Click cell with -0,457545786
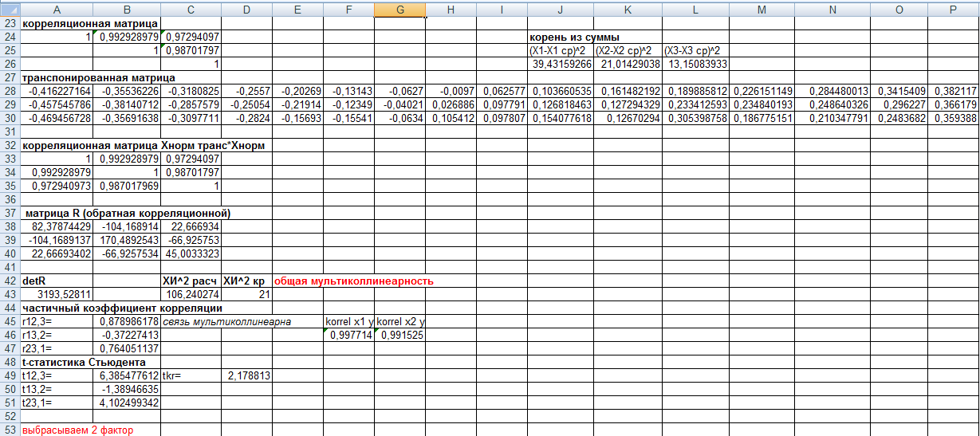Image resolution: width=980 pixels, height=436 pixels. point(57,105)
